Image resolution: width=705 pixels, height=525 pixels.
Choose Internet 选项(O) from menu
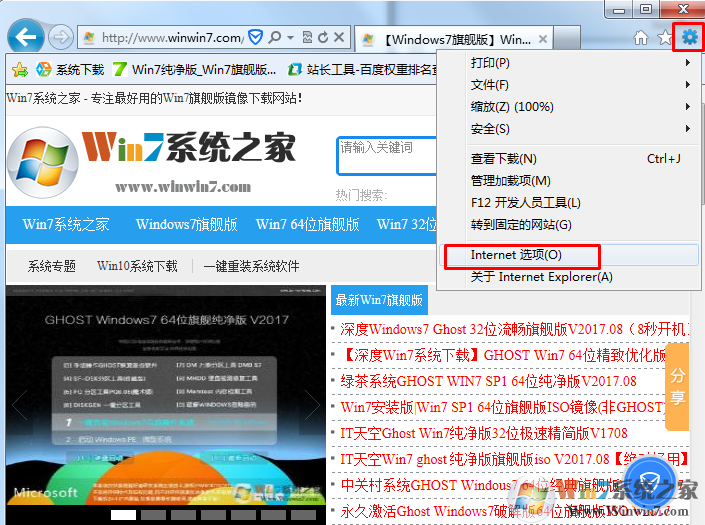pyautogui.click(x=569, y=255)
